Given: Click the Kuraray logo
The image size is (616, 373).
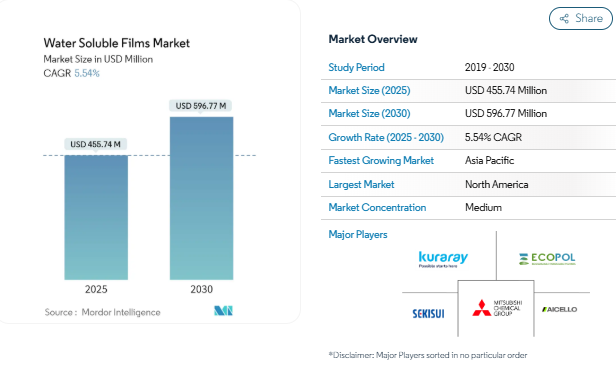Looking at the screenshot, I should pyautogui.click(x=443, y=259).
